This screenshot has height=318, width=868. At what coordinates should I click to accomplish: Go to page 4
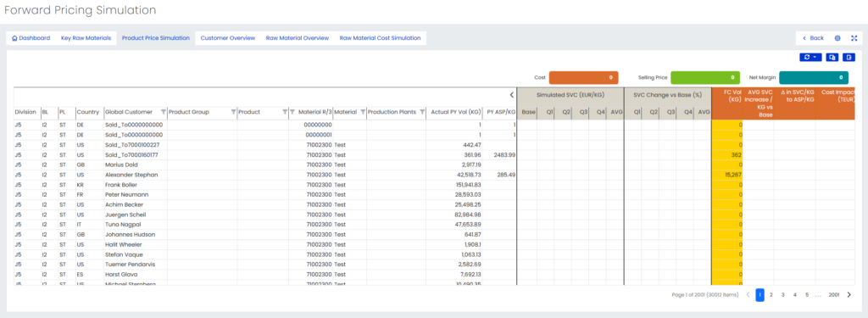795,295
